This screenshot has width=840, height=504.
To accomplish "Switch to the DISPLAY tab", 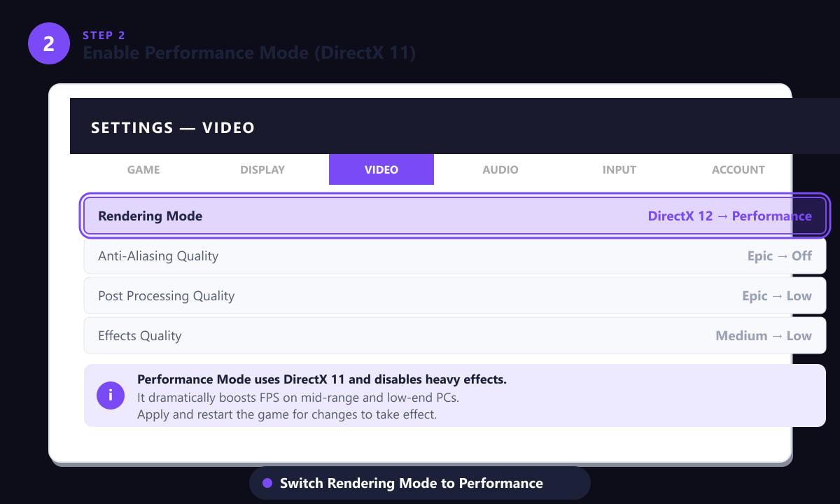I will (x=262, y=169).
